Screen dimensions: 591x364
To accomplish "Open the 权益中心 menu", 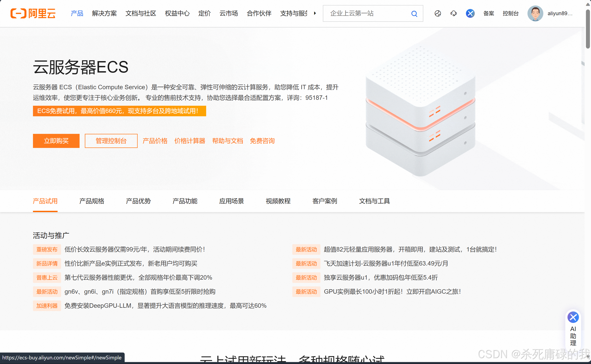I will [x=177, y=13].
